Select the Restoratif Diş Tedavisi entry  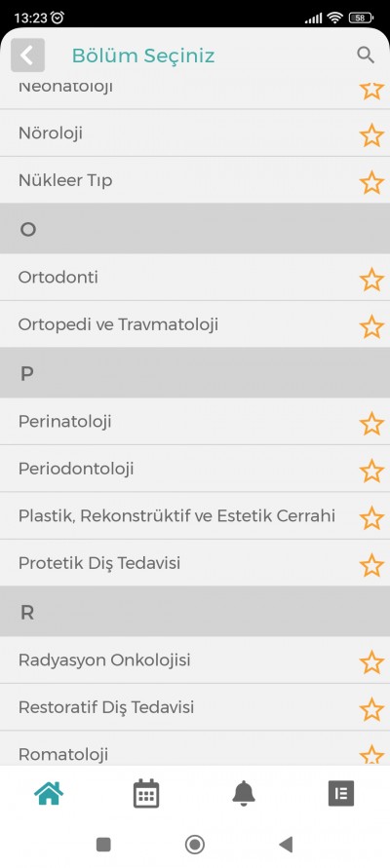coord(195,707)
